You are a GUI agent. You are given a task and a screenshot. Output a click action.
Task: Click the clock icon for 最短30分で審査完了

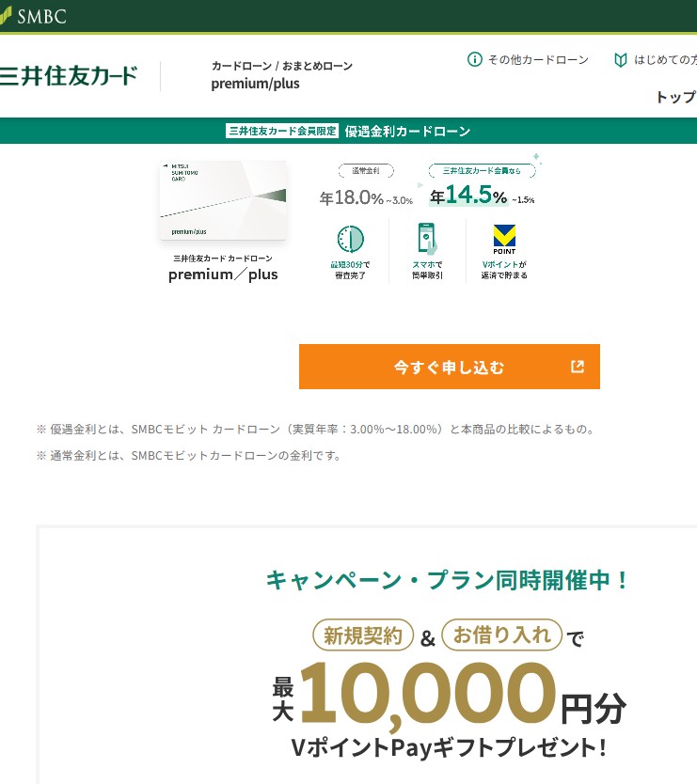(350, 239)
